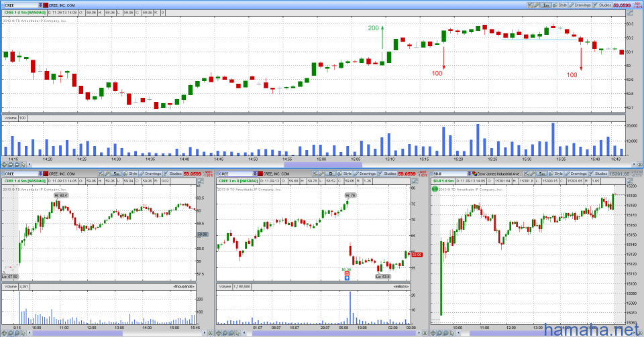Open Drawings menu in top chart
The width and height of the screenshot is (644, 337).
coord(580,5)
